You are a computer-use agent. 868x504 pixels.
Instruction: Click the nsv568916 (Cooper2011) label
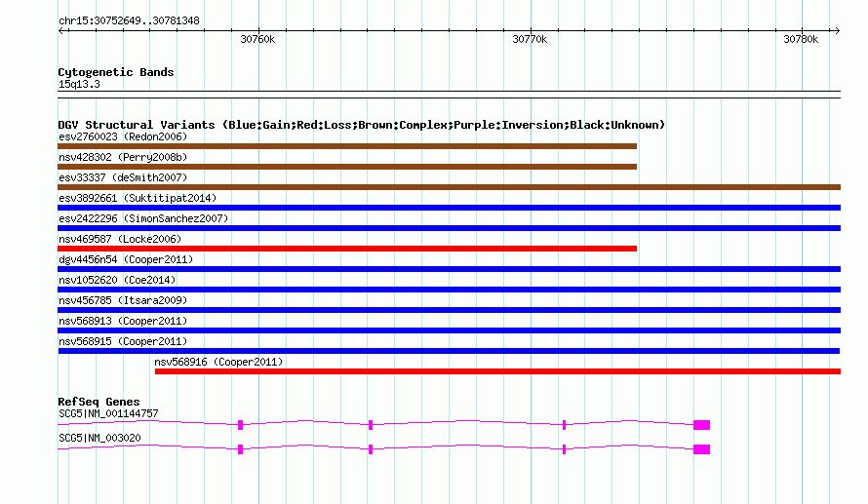click(x=218, y=362)
